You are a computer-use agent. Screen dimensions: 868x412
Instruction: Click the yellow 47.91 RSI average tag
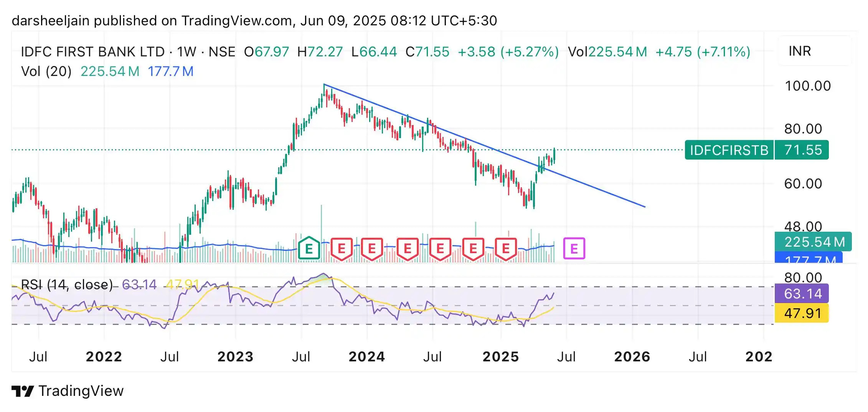pos(802,313)
